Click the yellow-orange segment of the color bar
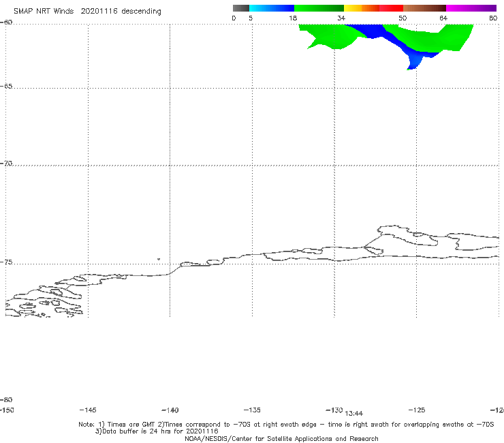The image size is (504, 443). coord(362,8)
